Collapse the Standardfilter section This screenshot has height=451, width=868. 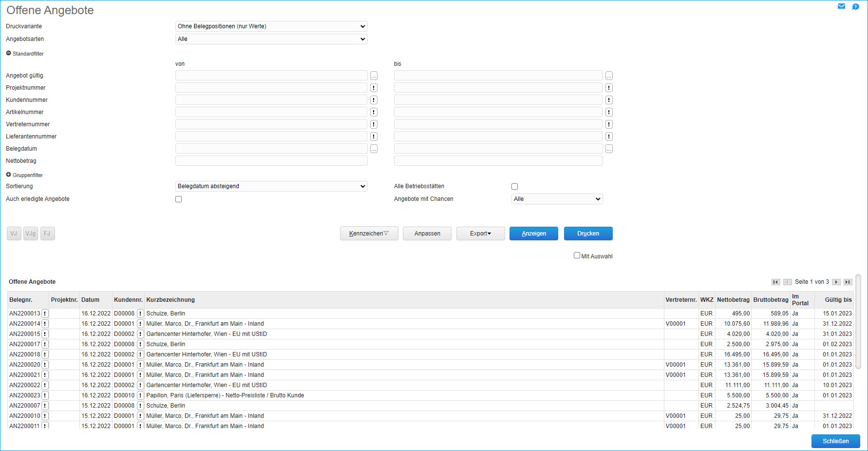point(8,53)
